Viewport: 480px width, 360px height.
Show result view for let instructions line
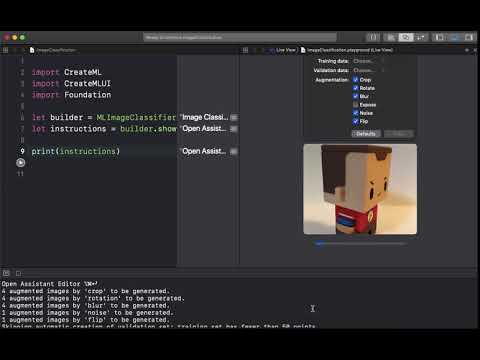click(x=234, y=129)
